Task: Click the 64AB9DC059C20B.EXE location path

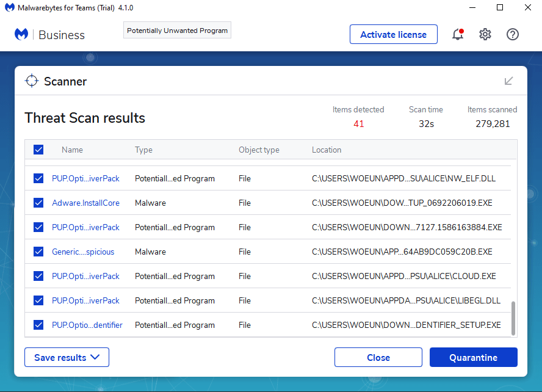Action: click(x=402, y=252)
